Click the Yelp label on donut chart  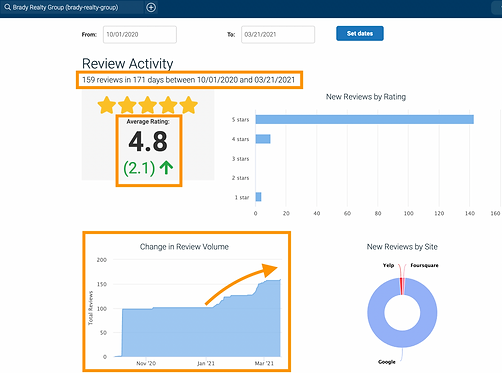[388, 265]
